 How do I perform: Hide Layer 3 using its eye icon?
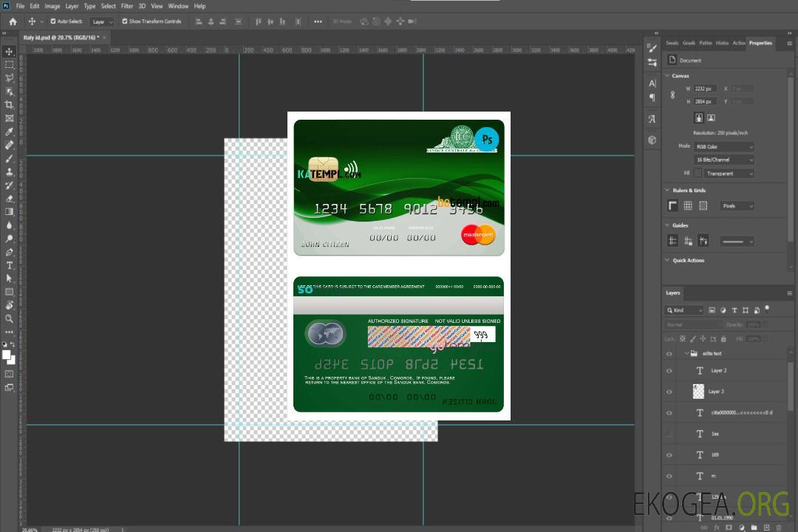click(x=669, y=392)
